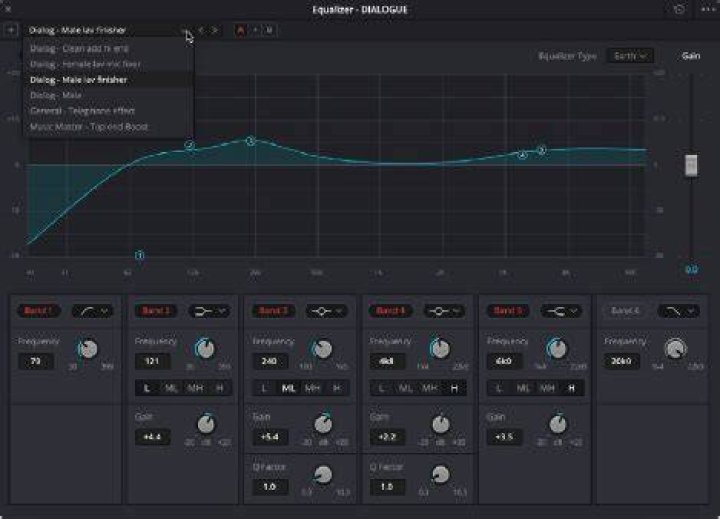Open Band 4 filter shape dropdown
Viewport: 720px width, 519px height.
tap(444, 311)
